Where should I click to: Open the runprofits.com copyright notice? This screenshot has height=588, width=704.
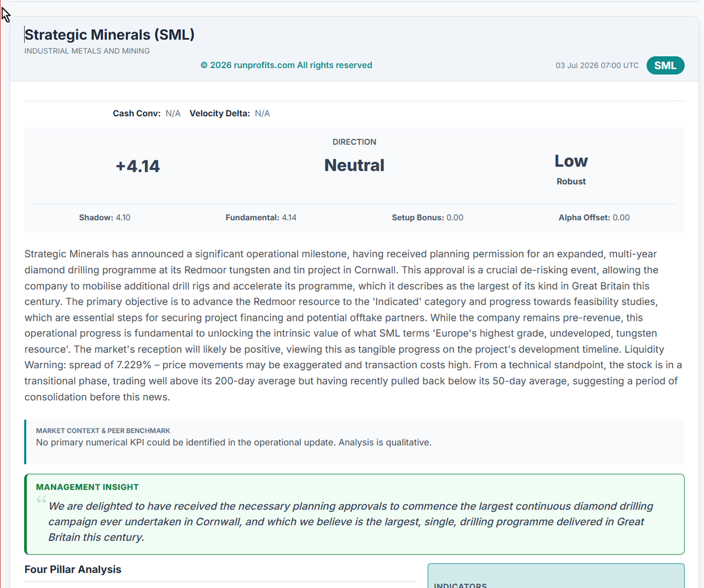[286, 65]
